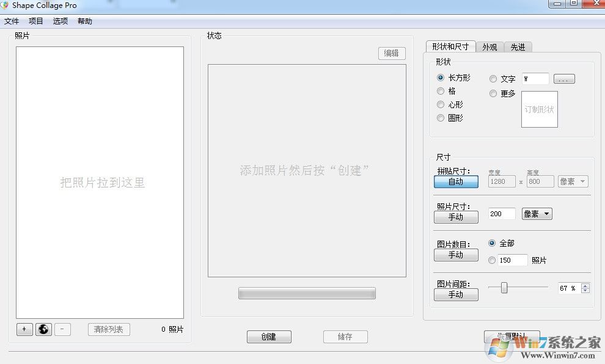Image resolution: width=605 pixels, height=364 pixels.
Task: Click 手动 button under 图片间距
Action: pyautogui.click(x=456, y=294)
